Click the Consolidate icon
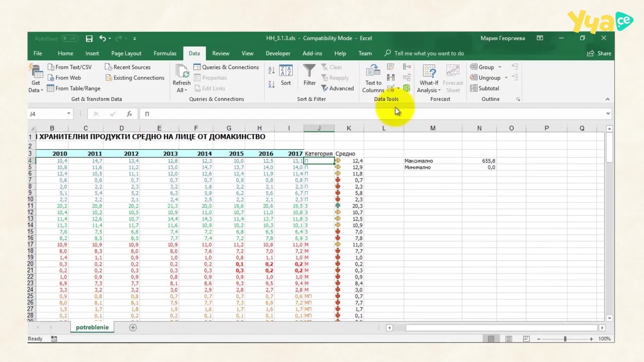The width and height of the screenshot is (644, 362). point(407,67)
